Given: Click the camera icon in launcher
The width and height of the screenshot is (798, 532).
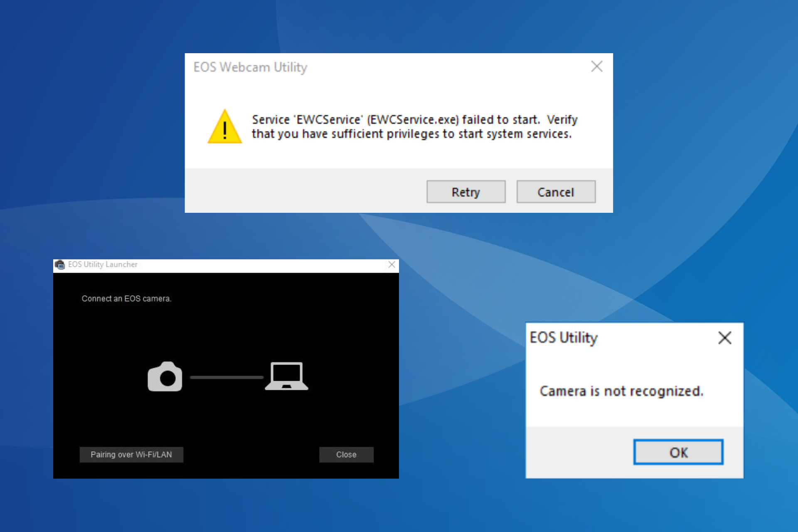Looking at the screenshot, I should pyautogui.click(x=165, y=376).
